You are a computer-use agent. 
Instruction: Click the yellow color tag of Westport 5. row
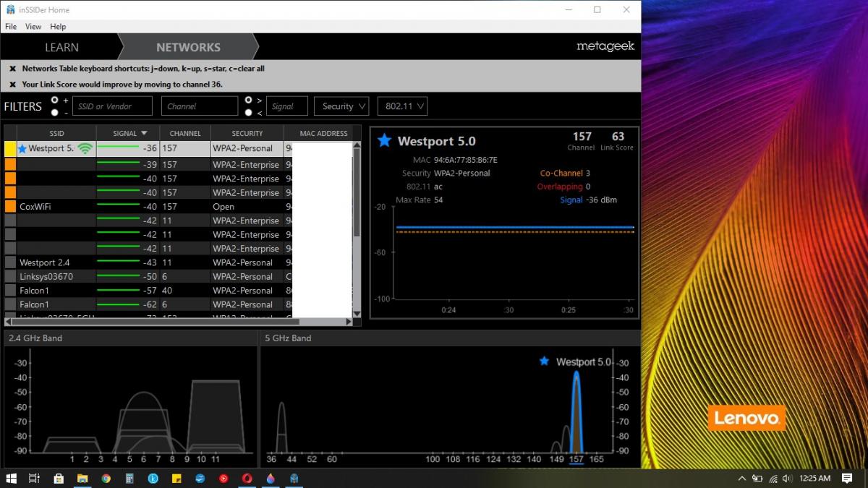[x=10, y=149]
